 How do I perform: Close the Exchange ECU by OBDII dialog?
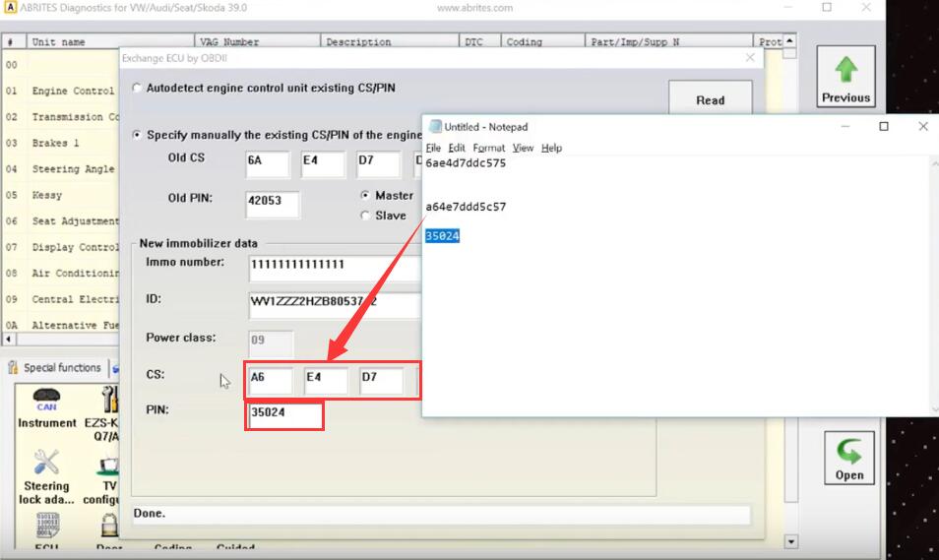tap(750, 57)
